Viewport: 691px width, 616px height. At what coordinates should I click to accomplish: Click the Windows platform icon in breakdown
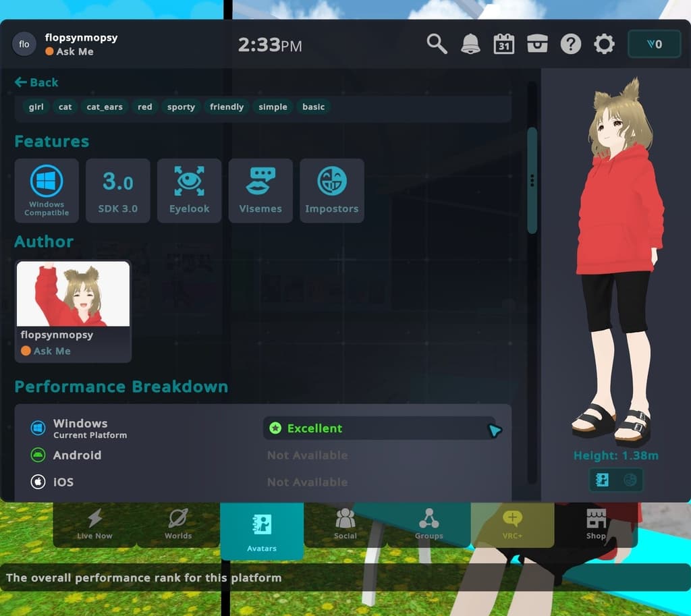click(38, 428)
